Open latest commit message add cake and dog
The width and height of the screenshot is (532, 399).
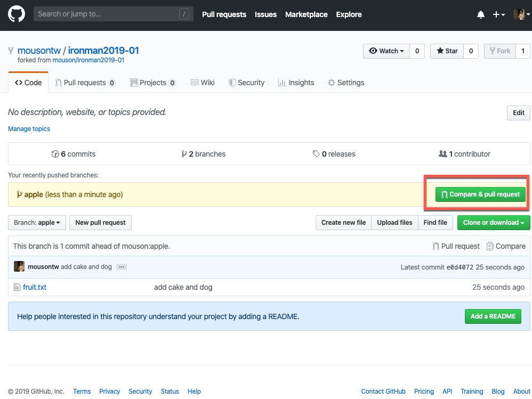(86, 267)
